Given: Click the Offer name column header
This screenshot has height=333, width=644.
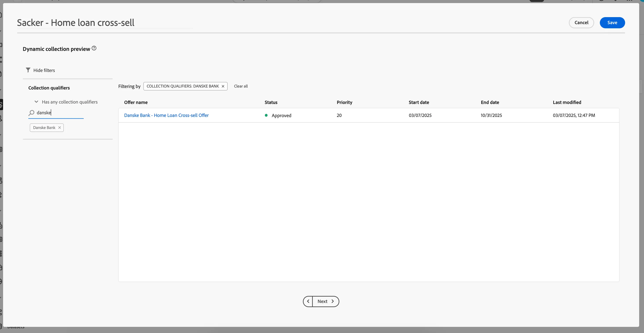Looking at the screenshot, I should click(x=136, y=102).
